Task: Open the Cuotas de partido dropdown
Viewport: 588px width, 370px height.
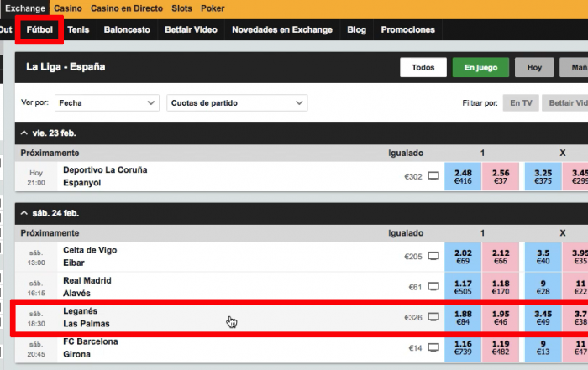Action: pos(237,102)
